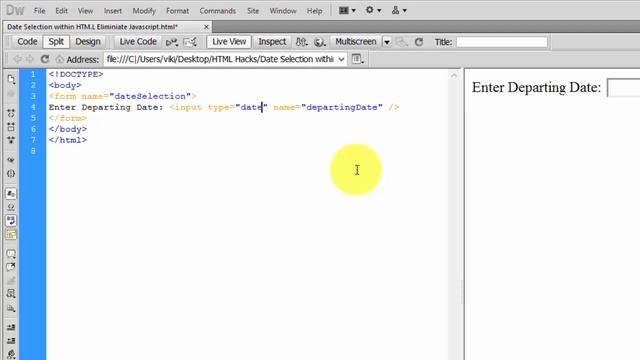Click the text 'dateSelection' in code
Viewport: 640px width, 360px height.
coord(150,96)
